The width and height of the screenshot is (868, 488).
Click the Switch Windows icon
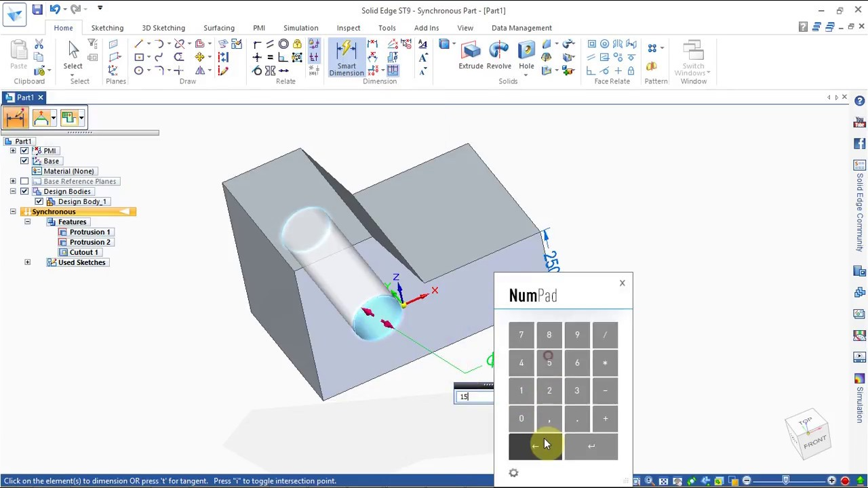[693, 50]
